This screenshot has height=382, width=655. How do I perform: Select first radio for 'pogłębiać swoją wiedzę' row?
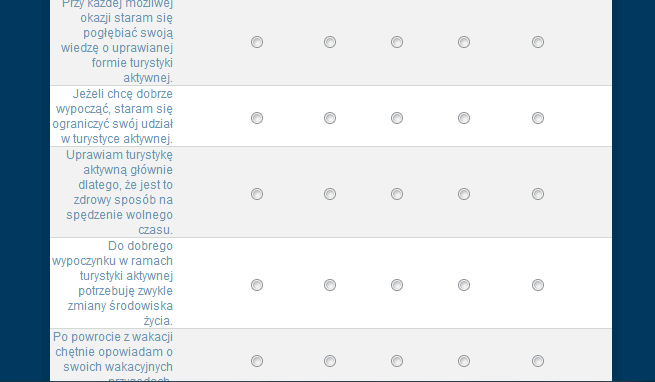[257, 42]
